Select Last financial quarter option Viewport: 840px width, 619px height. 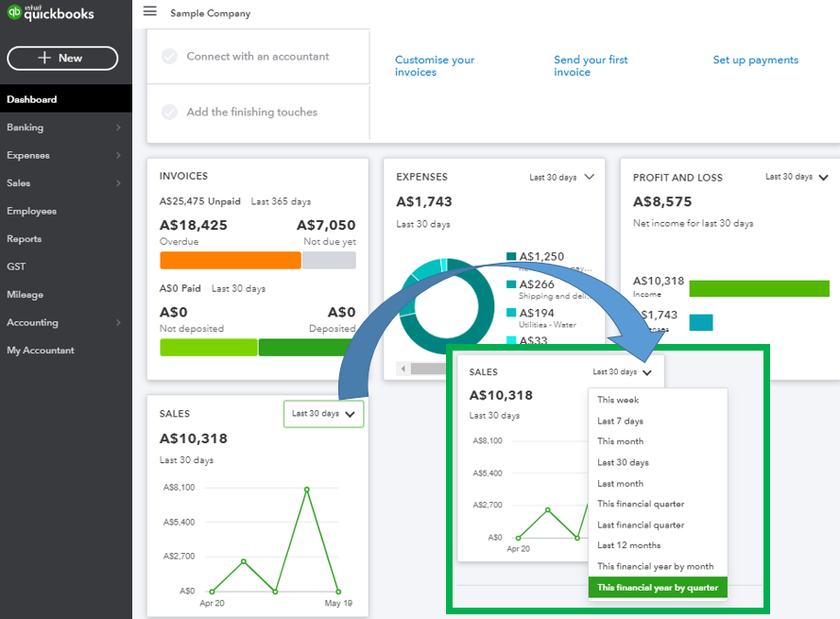[658, 525]
